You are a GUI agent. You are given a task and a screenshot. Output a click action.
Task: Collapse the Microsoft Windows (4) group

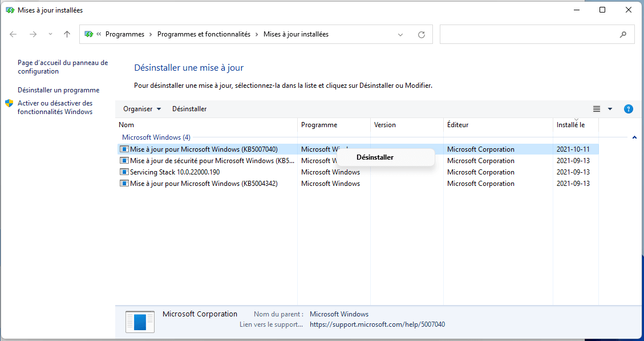pyautogui.click(x=634, y=137)
